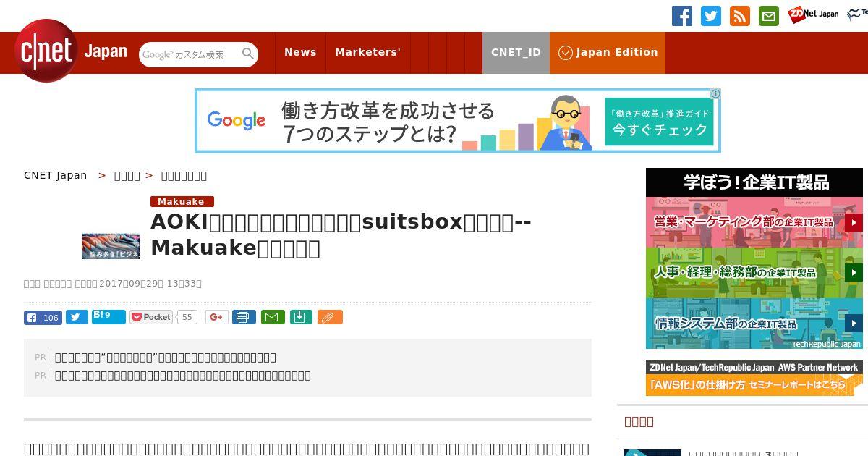The image size is (868, 456).
Task: Bookmark article with Hatena B! button
Action: pyautogui.click(x=109, y=316)
